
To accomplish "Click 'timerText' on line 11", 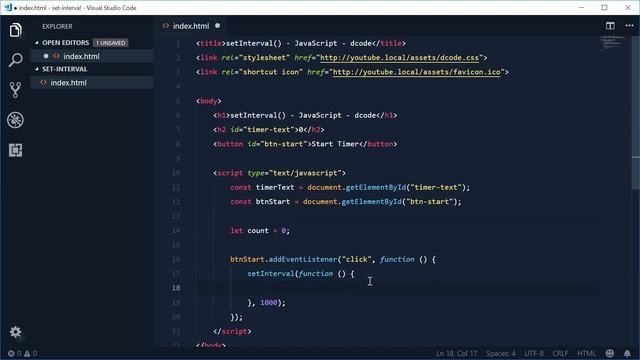I will coord(275,187).
